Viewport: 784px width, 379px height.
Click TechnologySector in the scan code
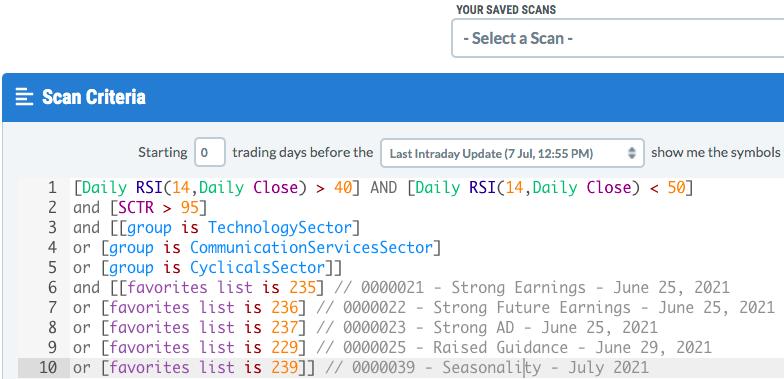[280, 228]
